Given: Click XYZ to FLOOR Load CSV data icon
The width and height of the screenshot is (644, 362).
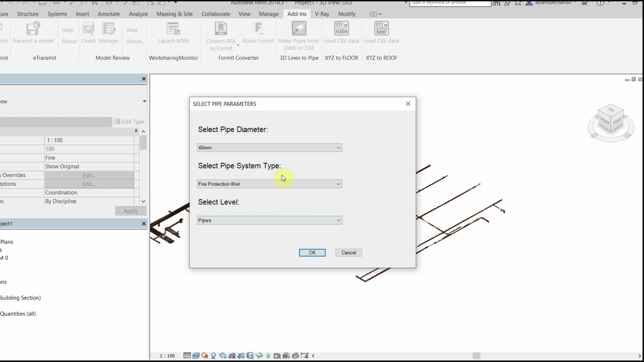Looking at the screenshot, I should [x=341, y=29].
